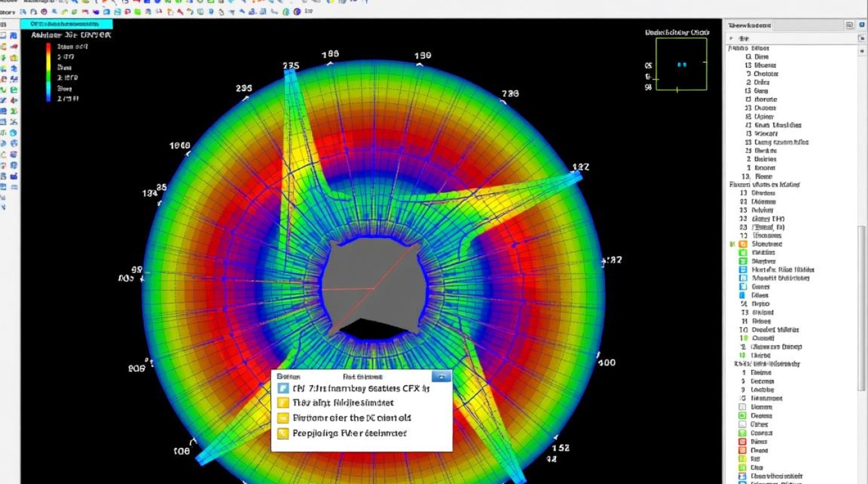Toggle the first green checkbox under the orange one

pos(743,253)
